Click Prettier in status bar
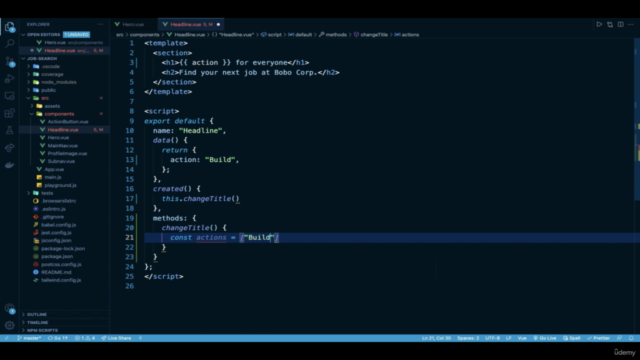 coord(599,338)
